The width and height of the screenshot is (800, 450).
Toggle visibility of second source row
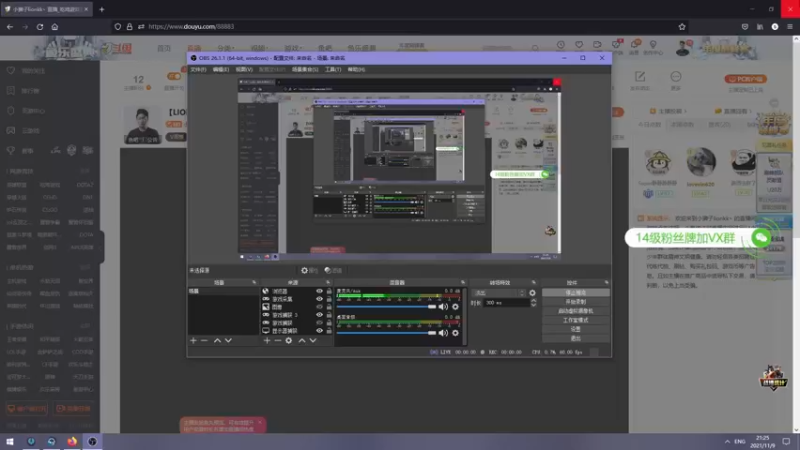pyautogui.click(x=319, y=299)
